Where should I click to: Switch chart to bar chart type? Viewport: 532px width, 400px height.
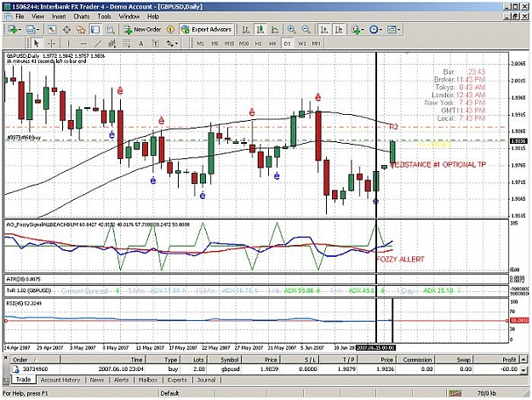pyautogui.click(x=246, y=30)
